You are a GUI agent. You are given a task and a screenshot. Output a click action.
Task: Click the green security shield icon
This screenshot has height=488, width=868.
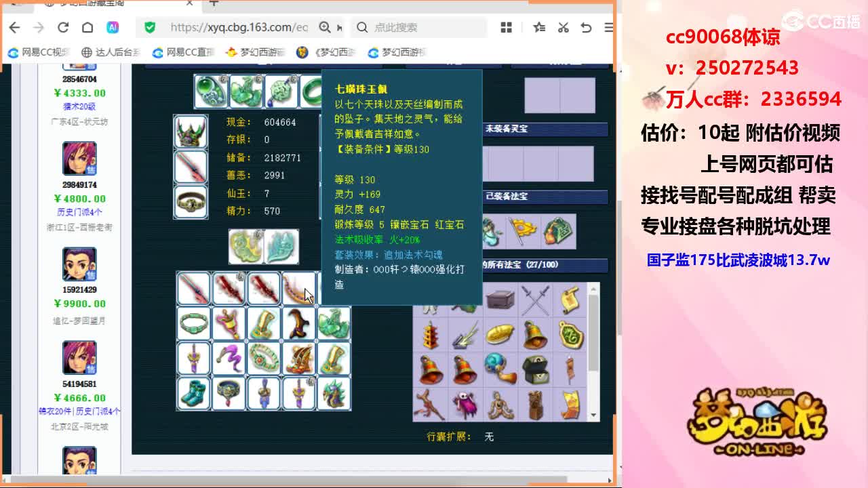pyautogui.click(x=150, y=27)
